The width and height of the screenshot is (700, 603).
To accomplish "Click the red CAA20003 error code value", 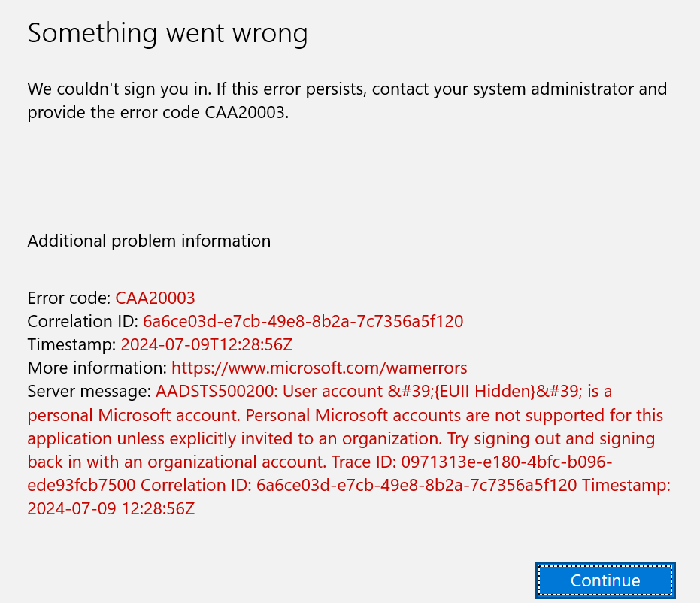I will click(155, 298).
